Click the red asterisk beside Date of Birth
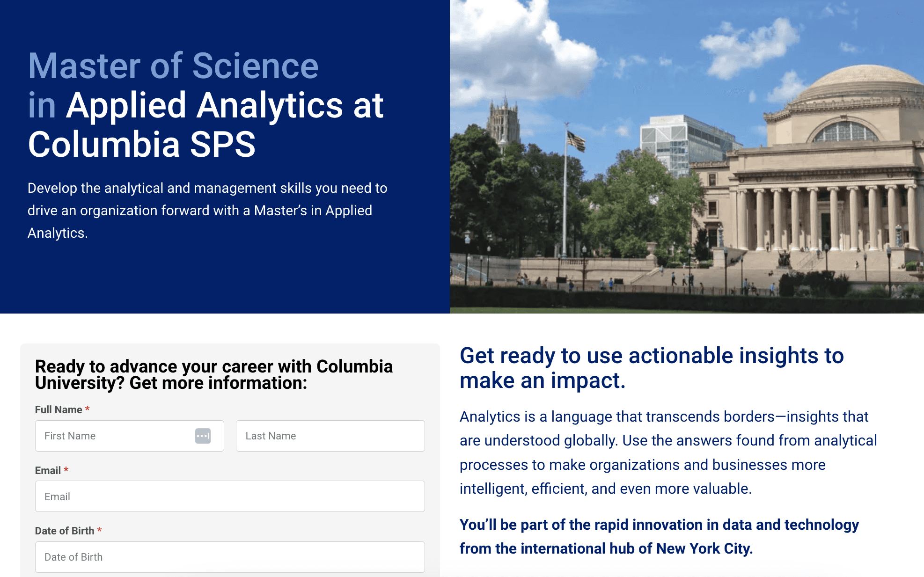The image size is (924, 577). coord(99,530)
